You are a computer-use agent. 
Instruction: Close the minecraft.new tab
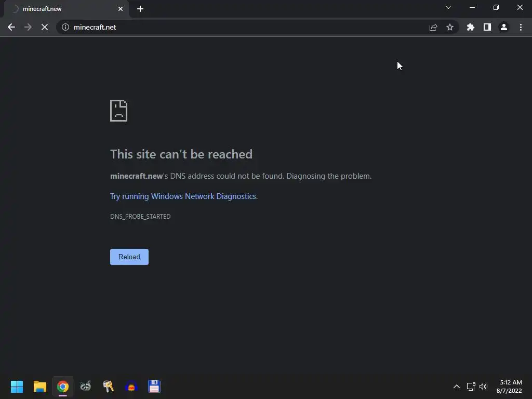pos(121,9)
